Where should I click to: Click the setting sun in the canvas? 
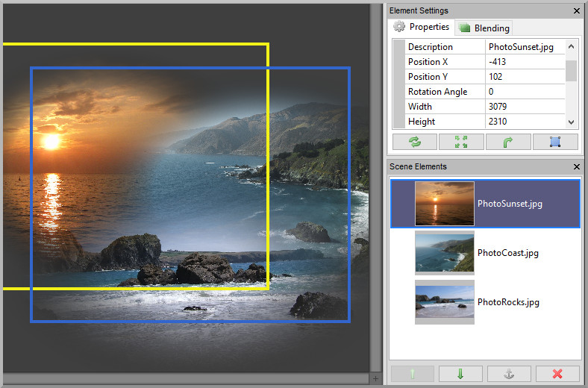point(51,142)
